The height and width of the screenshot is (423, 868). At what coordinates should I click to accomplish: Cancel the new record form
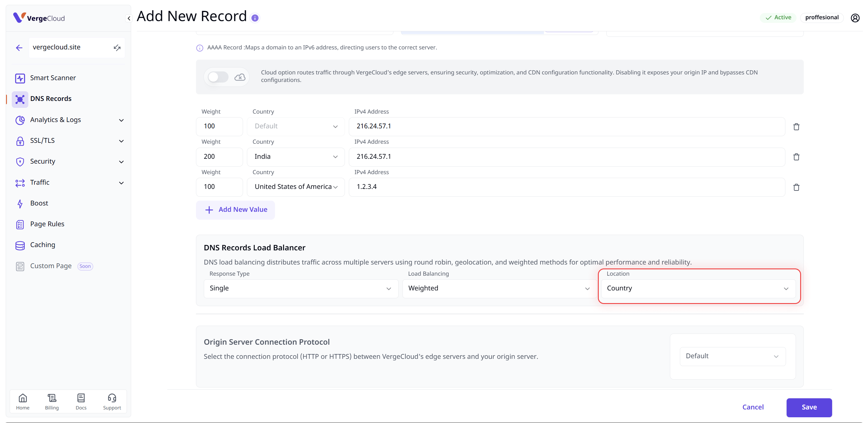click(753, 407)
